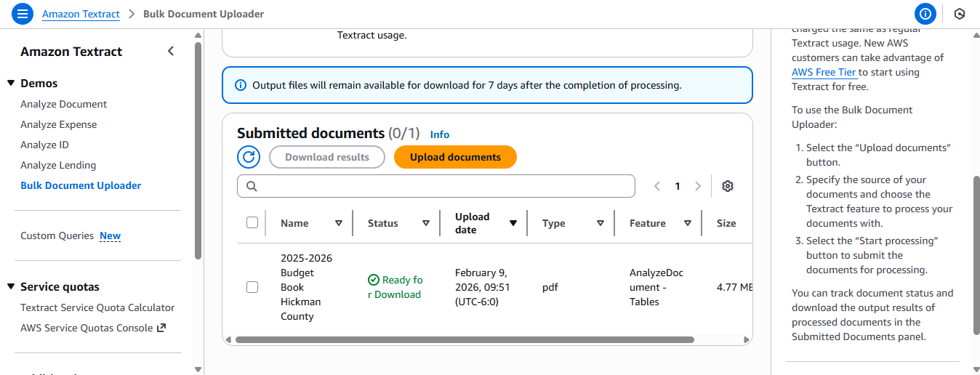Screen dimensions: 980x375
Task: Click the info panel icon in header
Action: 925,14
